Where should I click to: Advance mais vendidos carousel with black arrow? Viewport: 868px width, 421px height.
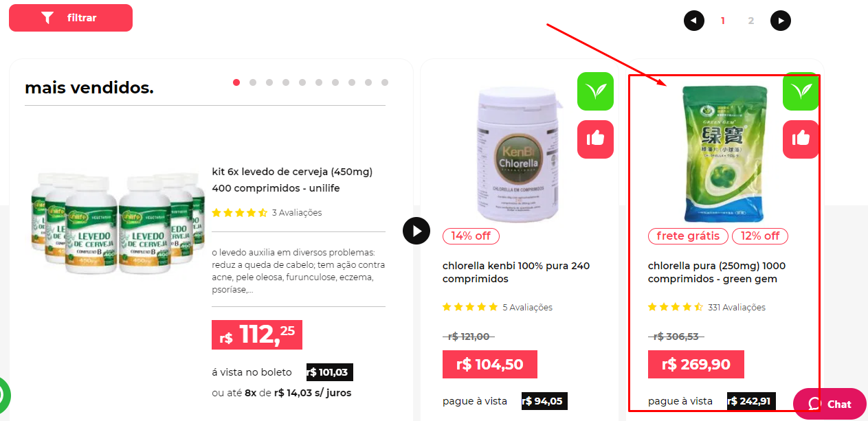point(416,231)
